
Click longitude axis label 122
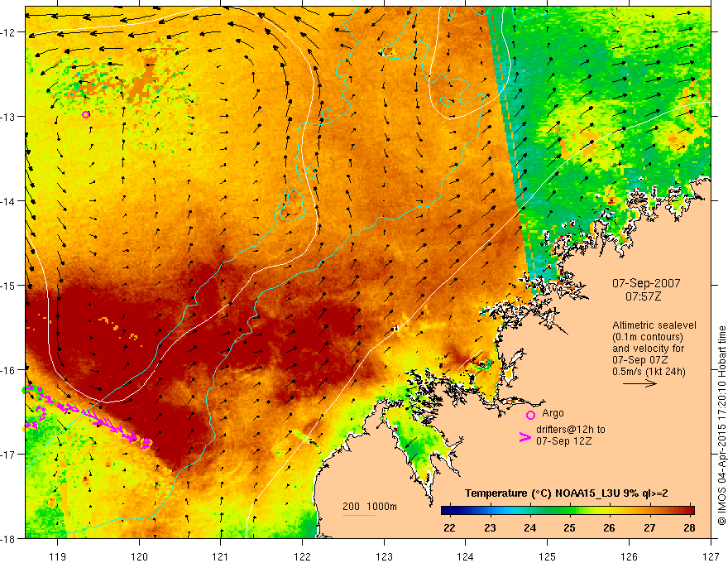click(302, 556)
